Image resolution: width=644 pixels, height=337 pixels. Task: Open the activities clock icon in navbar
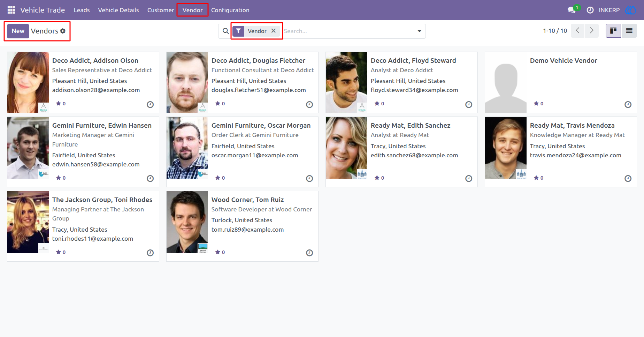[590, 10]
